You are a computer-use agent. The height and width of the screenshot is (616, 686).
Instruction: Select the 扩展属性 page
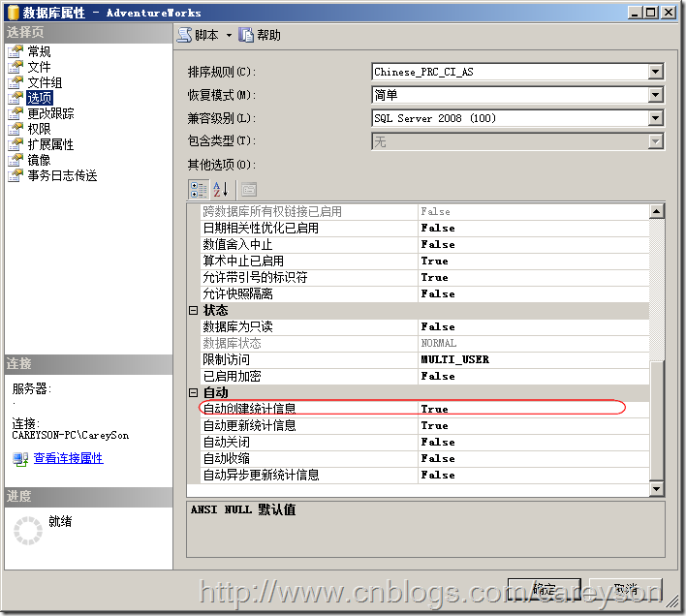50,144
